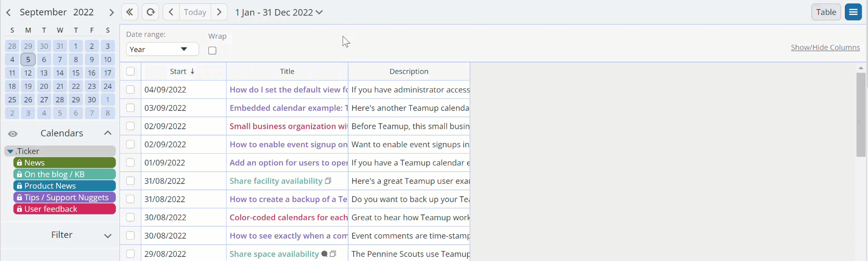Select the News calendar
This screenshot has width=868, height=261.
(64, 163)
